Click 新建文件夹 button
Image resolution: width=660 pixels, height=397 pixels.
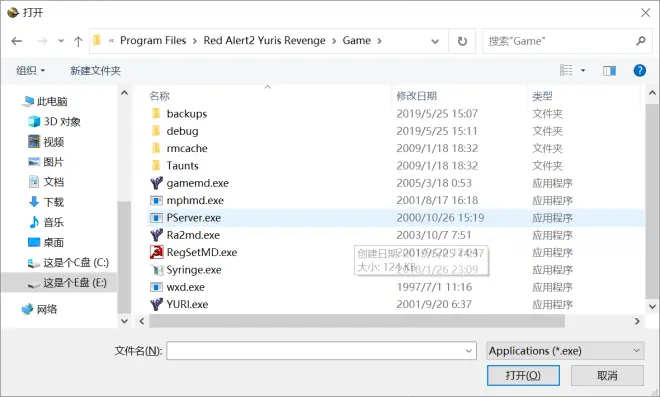[x=96, y=70]
